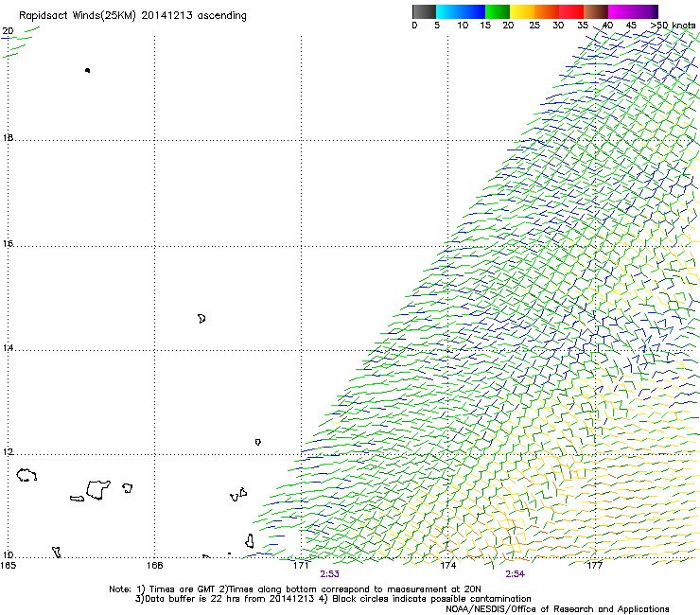Screen dimensions: 700x615
Task: Click the latitude label '18'
Action: 8,137
